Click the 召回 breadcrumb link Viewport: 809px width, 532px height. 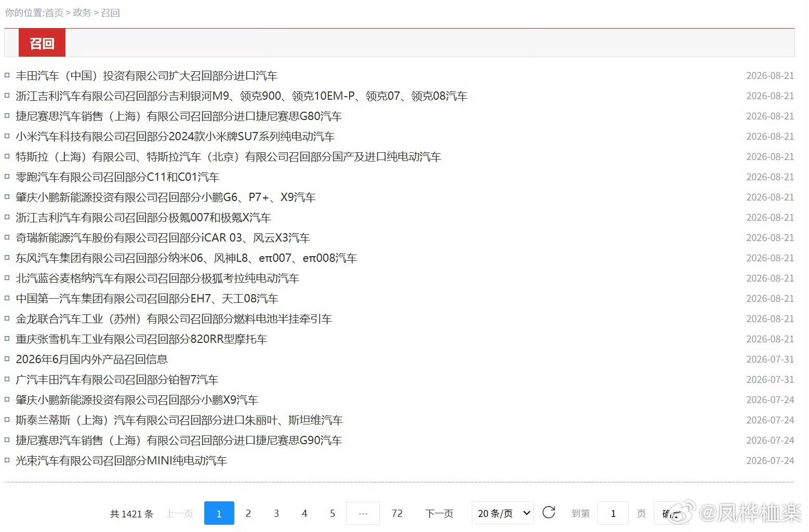point(110,12)
